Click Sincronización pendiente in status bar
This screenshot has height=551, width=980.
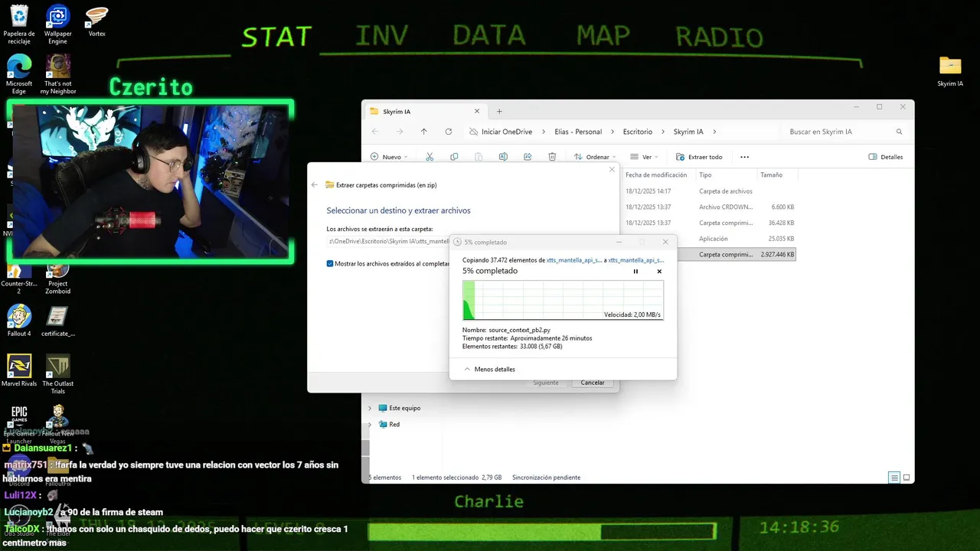pyautogui.click(x=546, y=478)
